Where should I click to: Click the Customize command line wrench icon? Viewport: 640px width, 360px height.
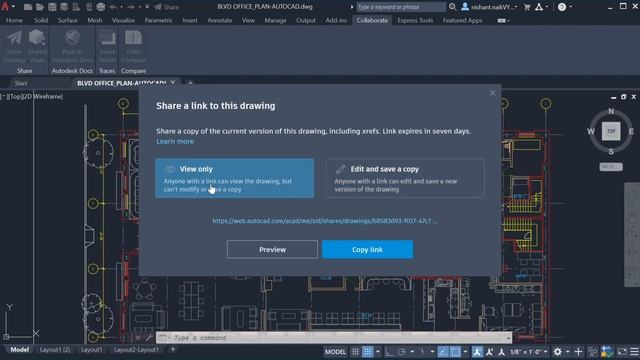149,338
